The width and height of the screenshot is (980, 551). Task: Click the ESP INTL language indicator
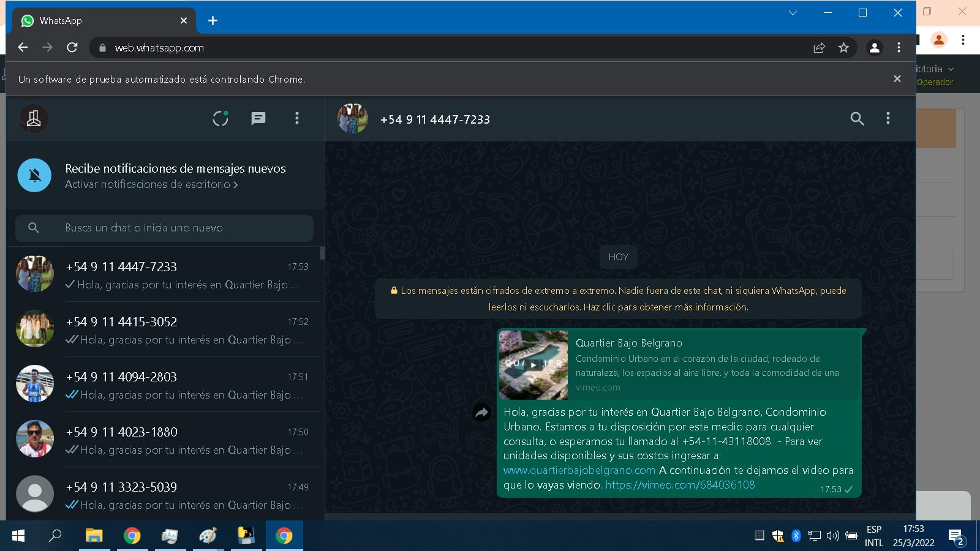[874, 536]
